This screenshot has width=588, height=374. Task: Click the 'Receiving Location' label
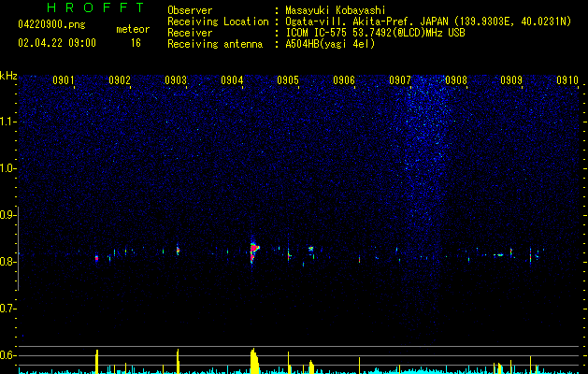(218, 22)
